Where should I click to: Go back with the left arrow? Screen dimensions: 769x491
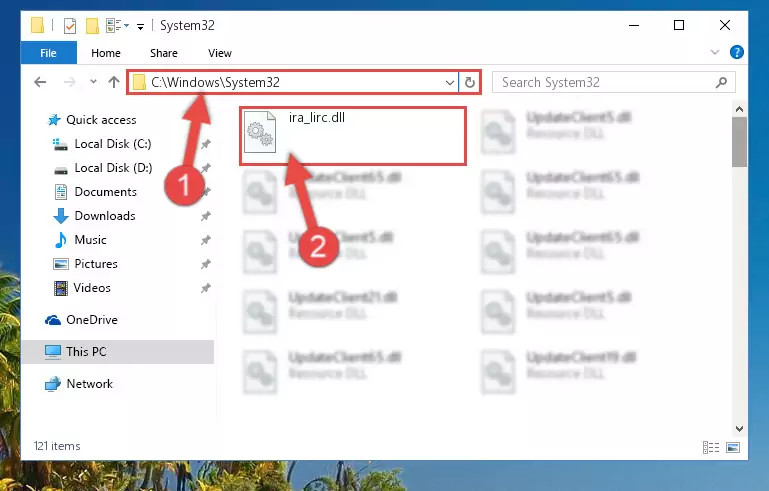[x=40, y=82]
